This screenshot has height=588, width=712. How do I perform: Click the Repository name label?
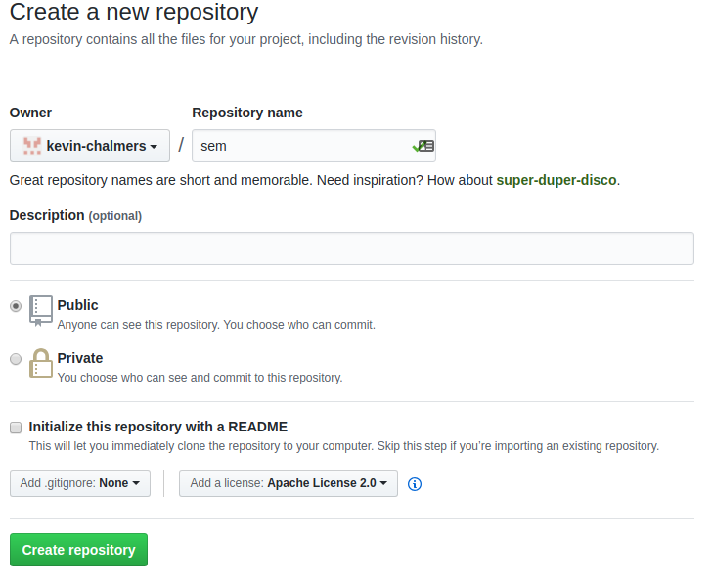click(x=247, y=113)
